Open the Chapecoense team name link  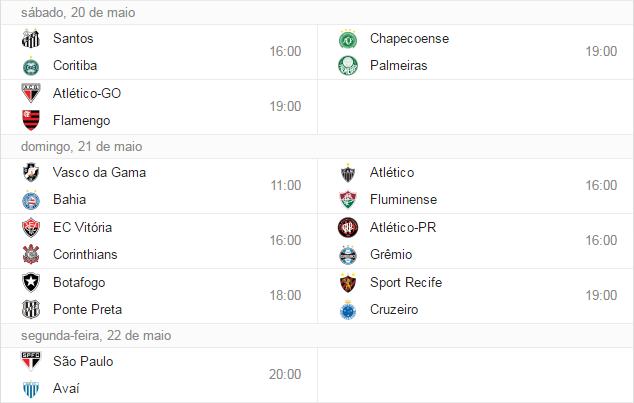click(409, 38)
